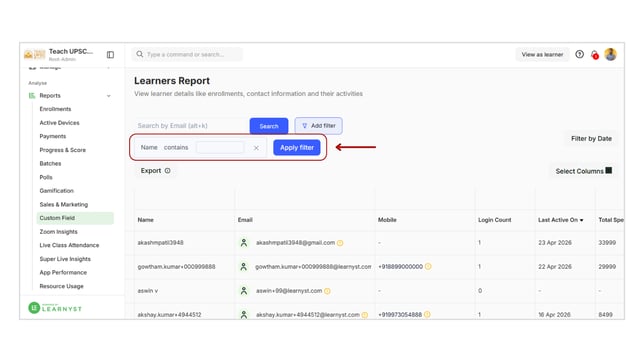Image resolution: width=644 pixels, height=362 pixels.
Task: Click the Name column header
Action: coord(145,220)
